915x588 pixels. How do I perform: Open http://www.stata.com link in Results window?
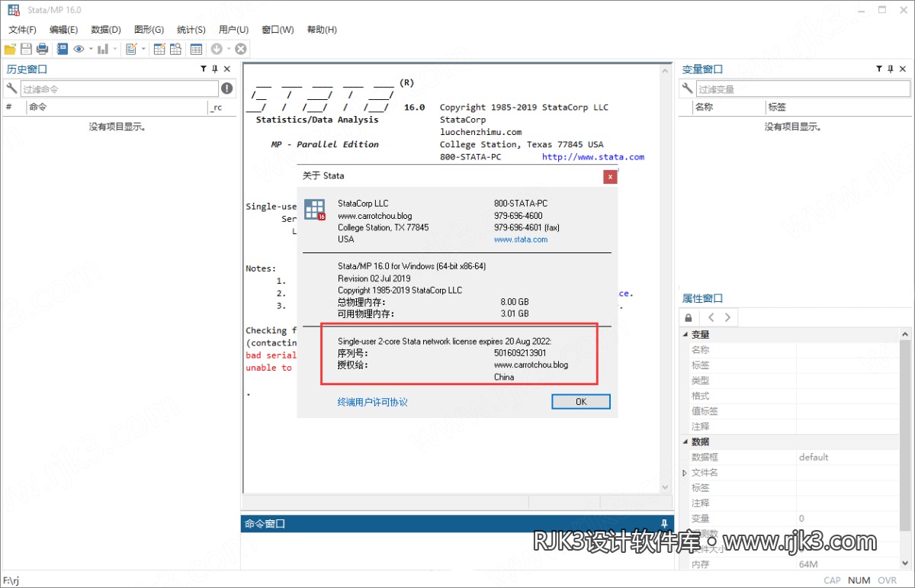coord(593,157)
